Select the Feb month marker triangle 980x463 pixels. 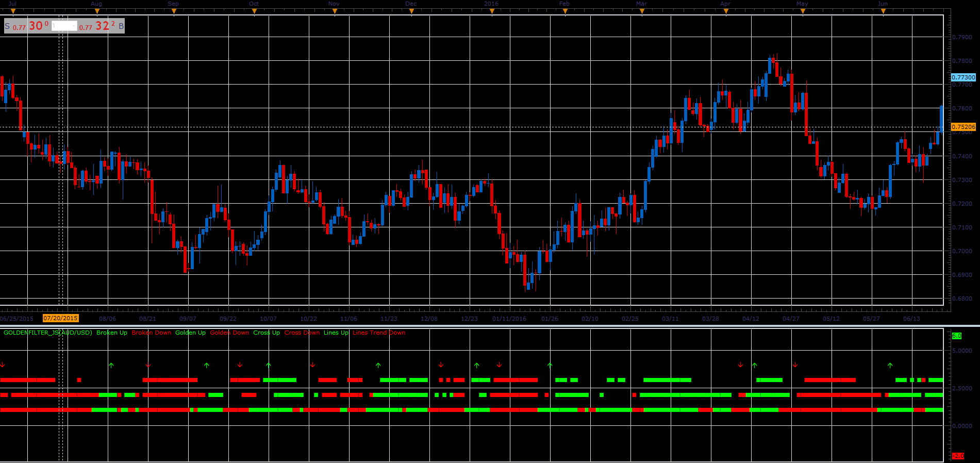pos(565,11)
